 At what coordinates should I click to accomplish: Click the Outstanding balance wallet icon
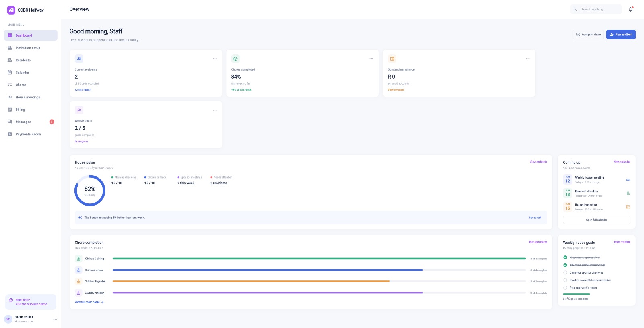click(392, 59)
